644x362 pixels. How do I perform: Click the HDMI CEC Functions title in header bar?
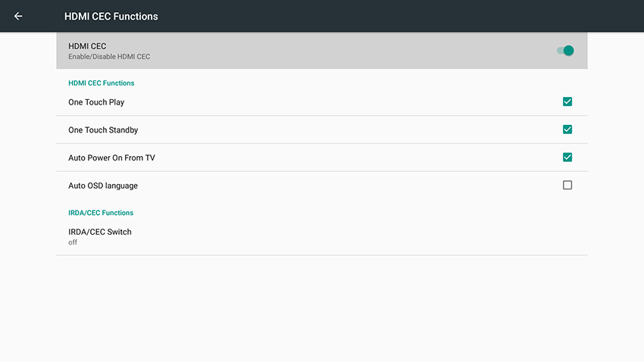[111, 16]
